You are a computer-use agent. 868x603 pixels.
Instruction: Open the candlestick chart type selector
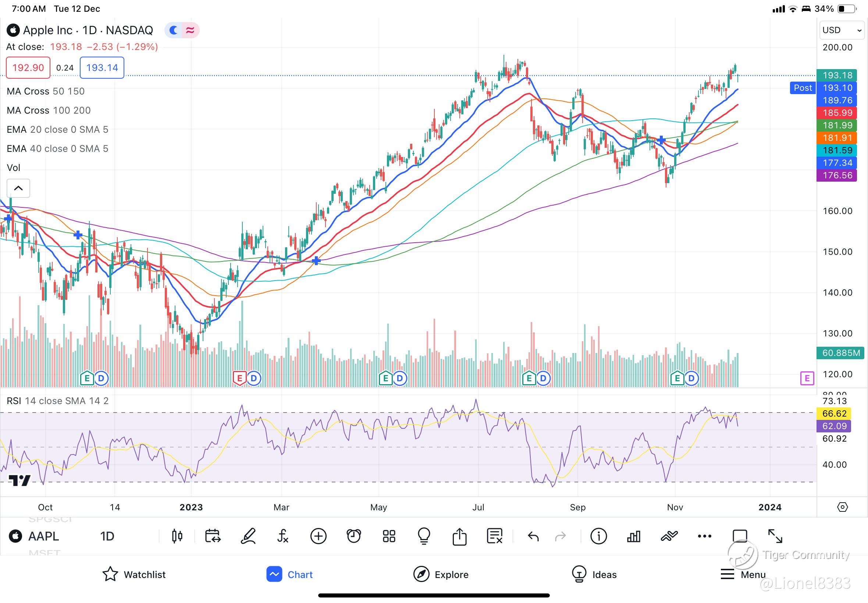pos(177,536)
